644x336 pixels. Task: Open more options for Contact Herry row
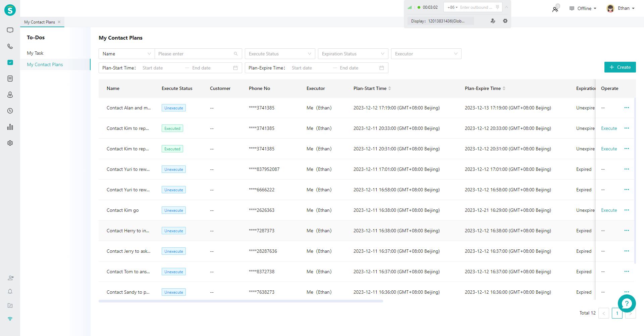point(627,231)
